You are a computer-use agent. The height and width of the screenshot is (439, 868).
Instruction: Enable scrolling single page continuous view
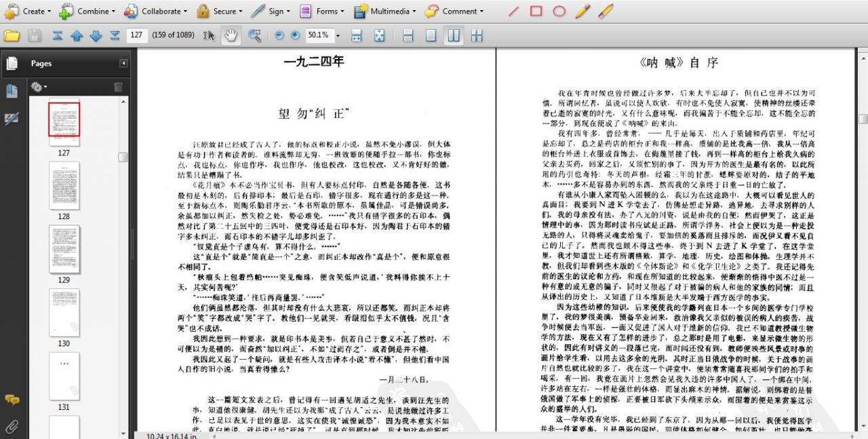point(408,35)
